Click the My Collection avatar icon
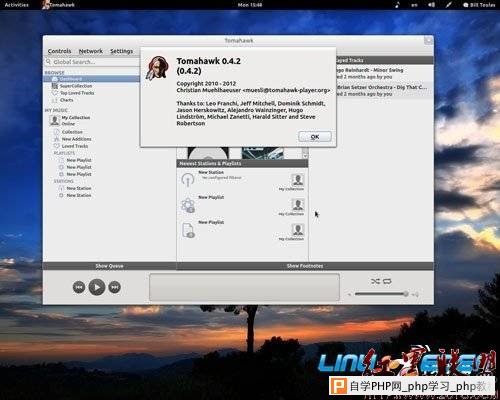 click(54, 120)
